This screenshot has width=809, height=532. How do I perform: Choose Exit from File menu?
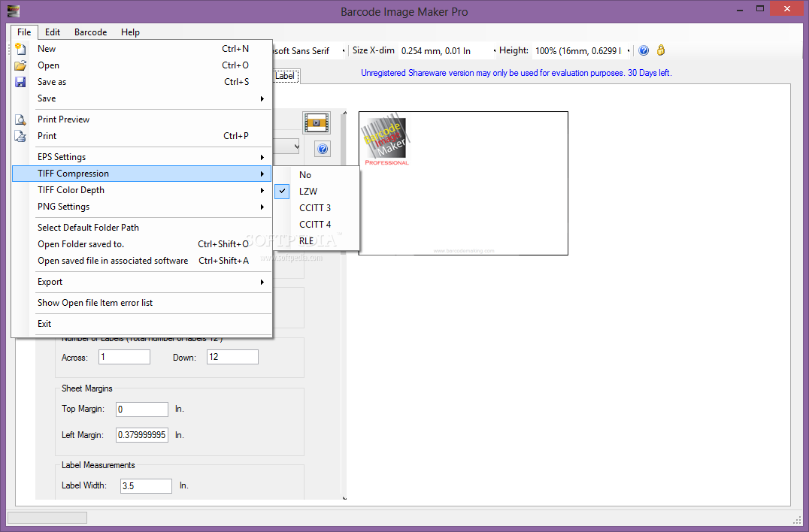[x=142, y=325]
